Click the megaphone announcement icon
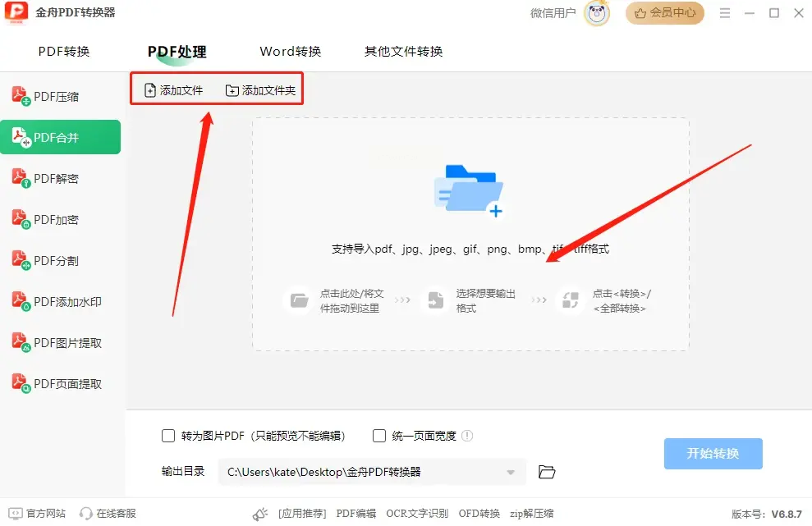 pos(260,514)
